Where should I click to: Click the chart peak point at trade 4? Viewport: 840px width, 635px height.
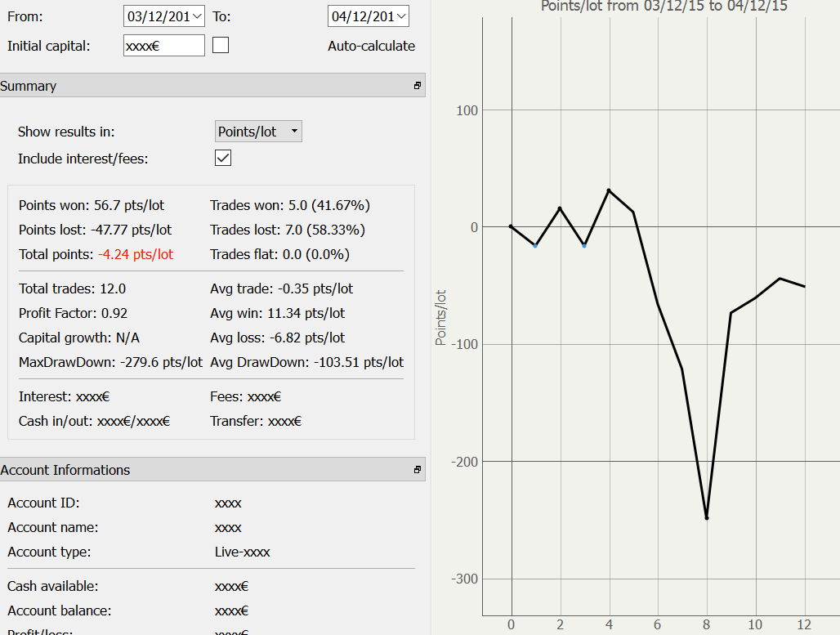click(x=609, y=190)
